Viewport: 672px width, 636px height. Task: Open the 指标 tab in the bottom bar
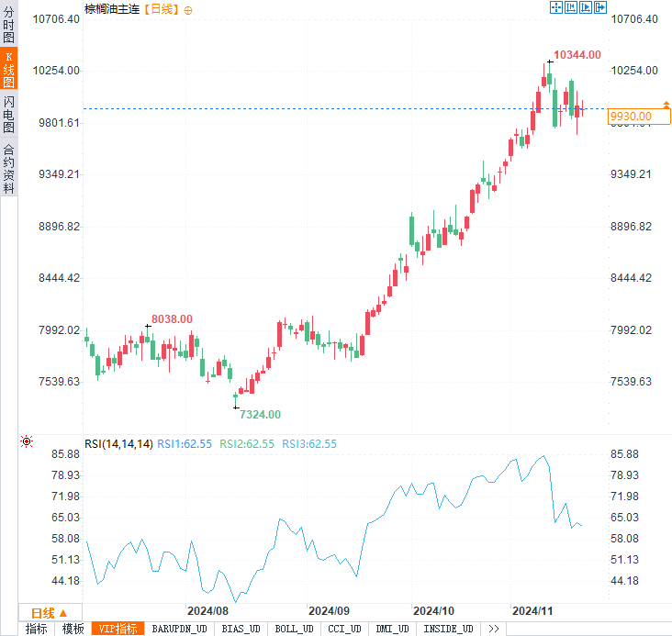pos(37,629)
